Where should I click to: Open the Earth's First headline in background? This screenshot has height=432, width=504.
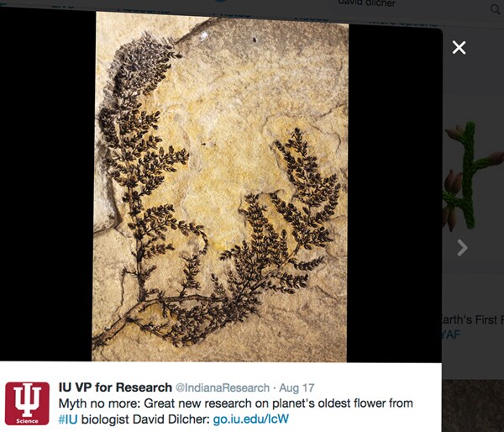pyautogui.click(x=472, y=319)
